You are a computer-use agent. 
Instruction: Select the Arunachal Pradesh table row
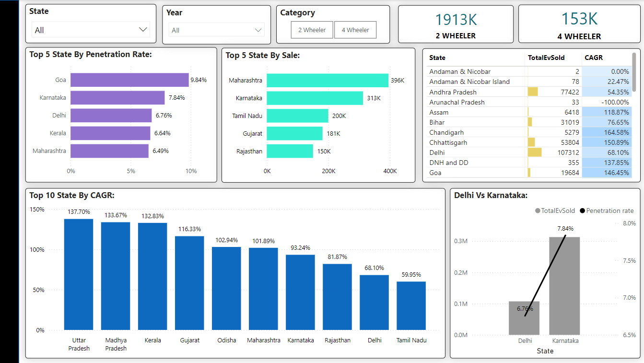click(529, 102)
